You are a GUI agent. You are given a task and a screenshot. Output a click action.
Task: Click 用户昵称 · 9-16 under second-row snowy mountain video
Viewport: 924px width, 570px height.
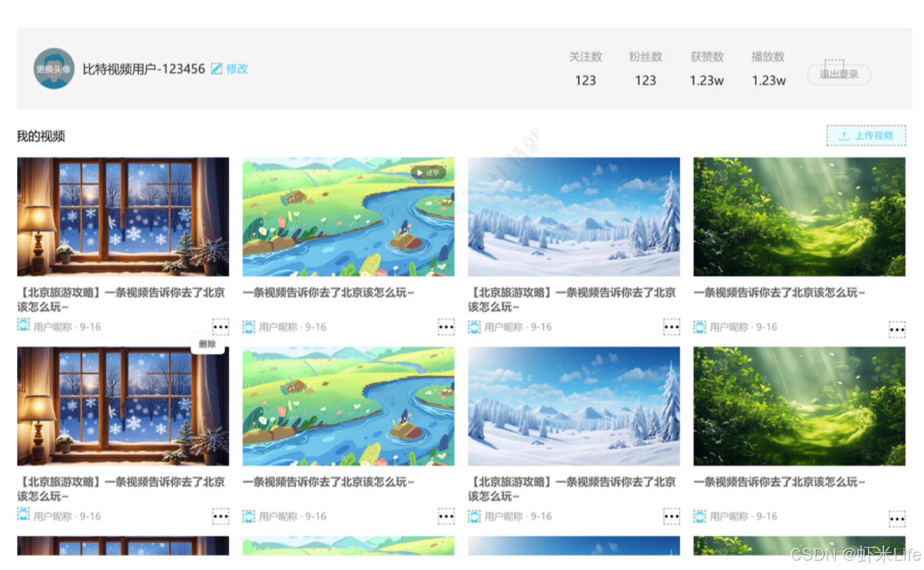[x=518, y=517]
